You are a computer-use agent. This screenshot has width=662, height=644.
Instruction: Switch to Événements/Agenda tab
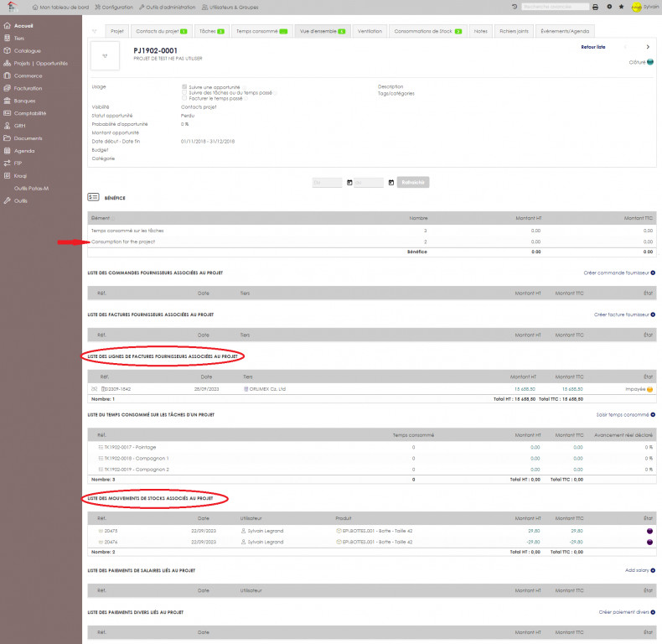(565, 31)
